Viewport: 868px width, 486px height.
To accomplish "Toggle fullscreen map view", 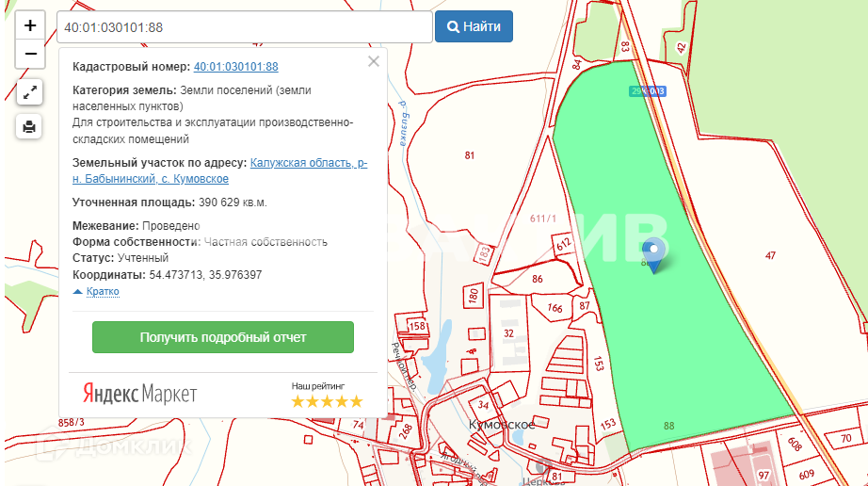I will tap(30, 92).
